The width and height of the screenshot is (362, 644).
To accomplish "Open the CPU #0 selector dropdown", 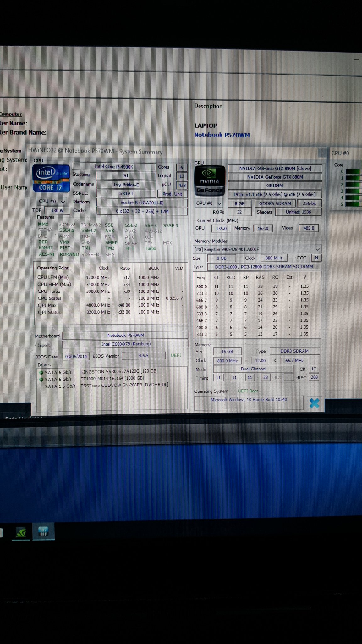I will (52, 201).
